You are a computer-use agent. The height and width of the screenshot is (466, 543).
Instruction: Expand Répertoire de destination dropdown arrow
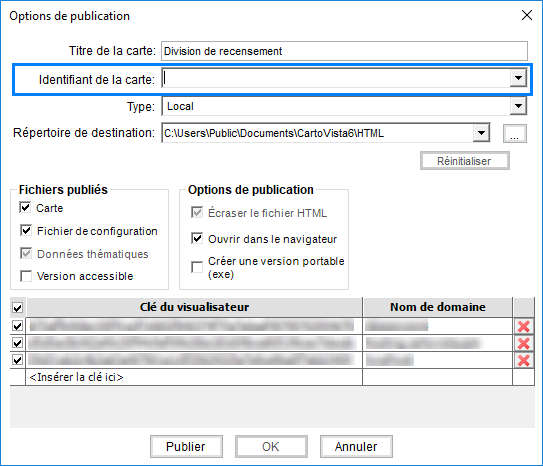[x=481, y=133]
